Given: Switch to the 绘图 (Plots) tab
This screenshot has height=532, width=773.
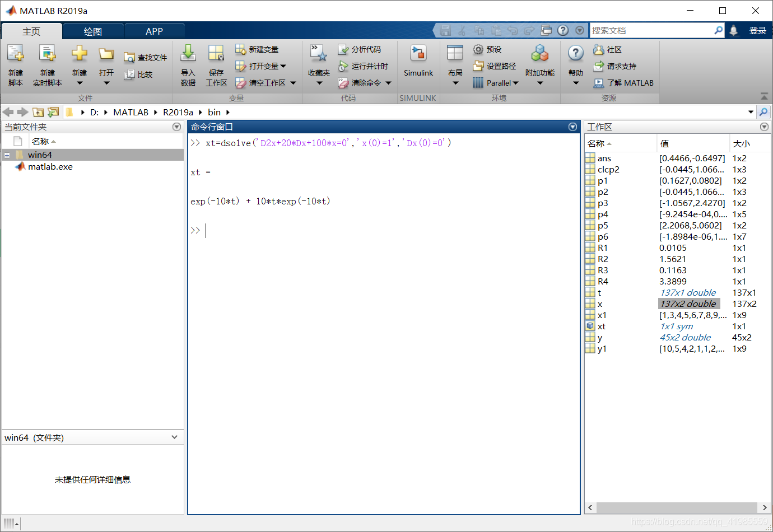Looking at the screenshot, I should coord(93,31).
